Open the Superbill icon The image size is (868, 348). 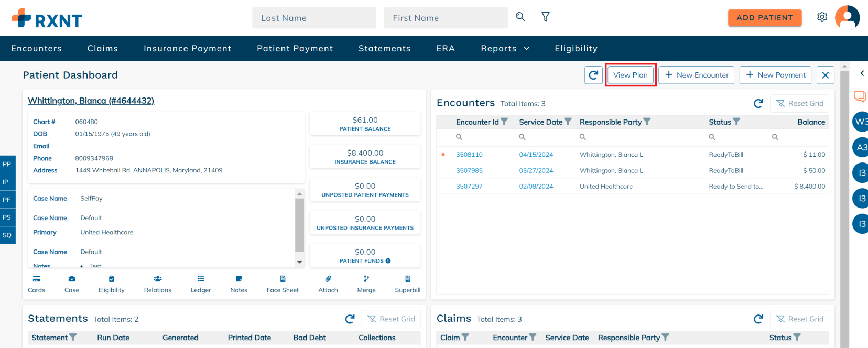408,279
